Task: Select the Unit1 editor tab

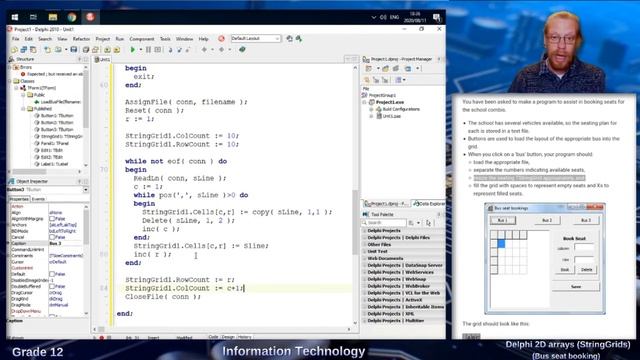Action: point(102,60)
